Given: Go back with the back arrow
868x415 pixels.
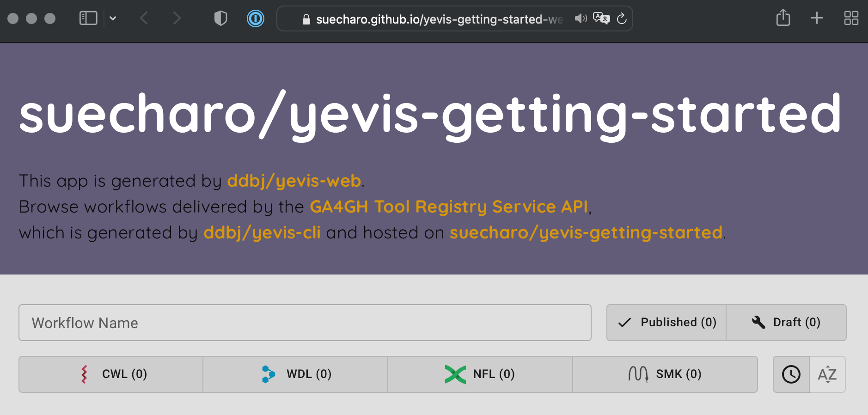Looking at the screenshot, I should (144, 18).
